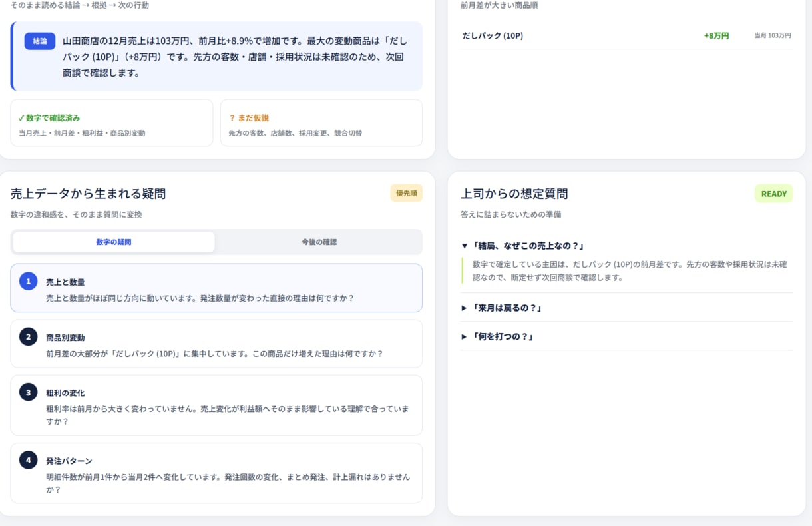
Task: Click the 結論 blue label badge
Action: (40, 41)
